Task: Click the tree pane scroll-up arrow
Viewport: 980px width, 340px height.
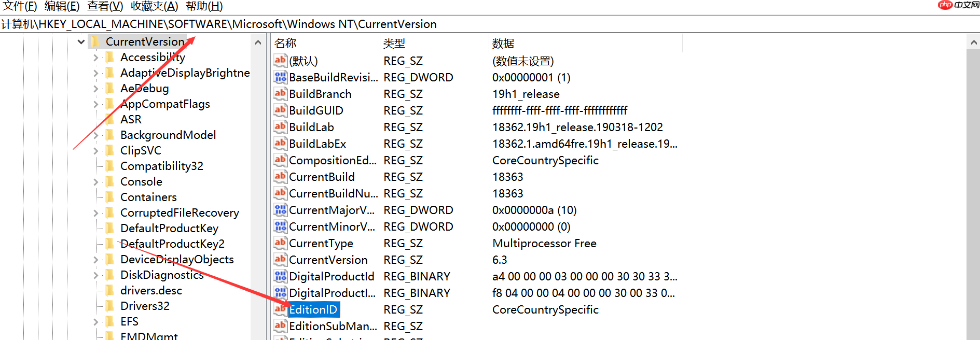Action: tap(258, 42)
